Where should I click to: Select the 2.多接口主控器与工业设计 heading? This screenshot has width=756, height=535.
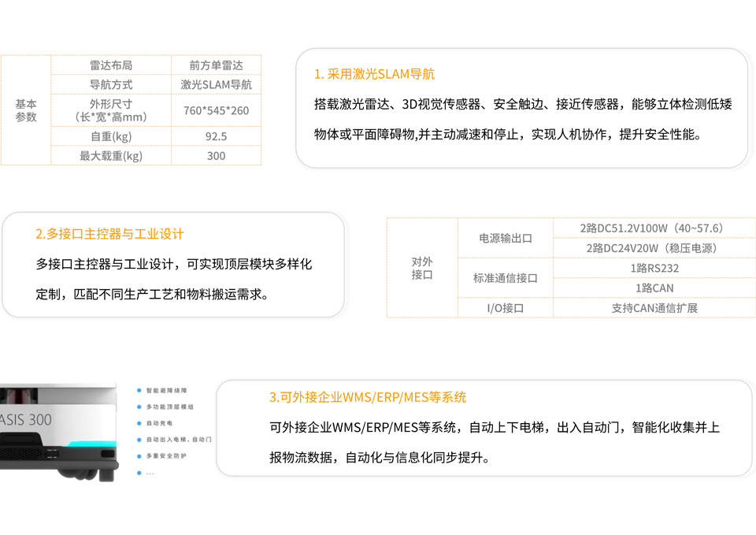(x=109, y=234)
